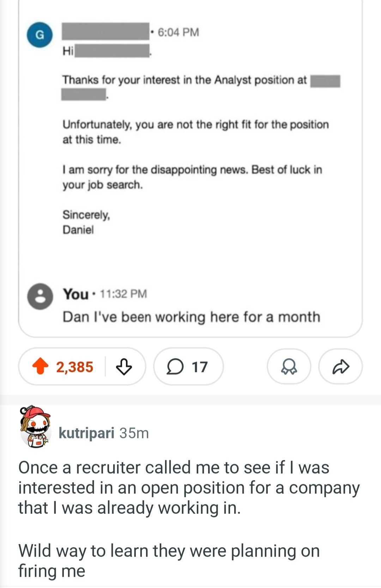Tap the "Once a recruiter called me" comment
The height and width of the screenshot is (588, 381).
click(189, 487)
